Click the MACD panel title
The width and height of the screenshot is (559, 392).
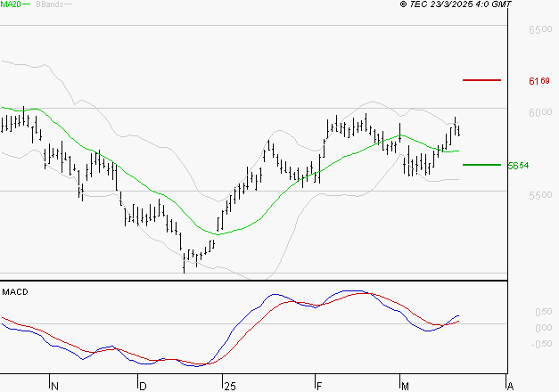tap(15, 292)
